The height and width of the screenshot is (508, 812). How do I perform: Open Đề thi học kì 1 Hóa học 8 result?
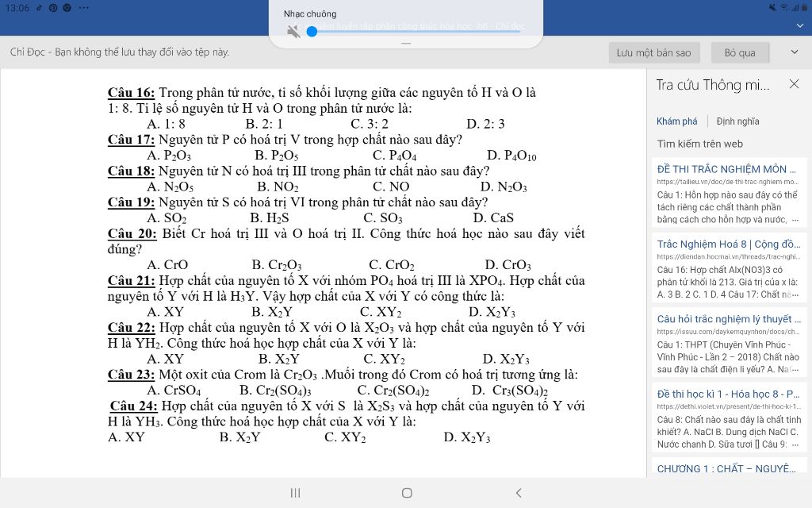point(728,394)
